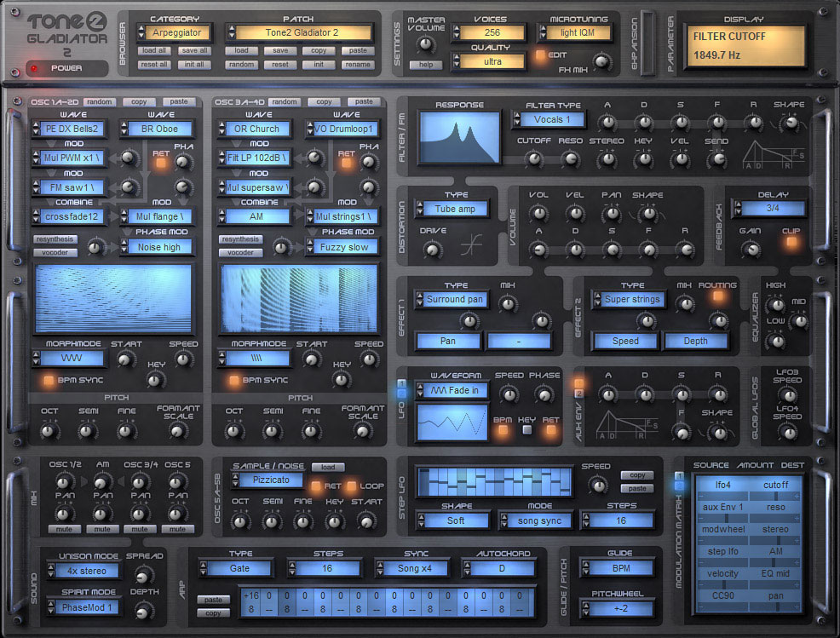Click the LFO waveform preview display

[x=452, y=422]
